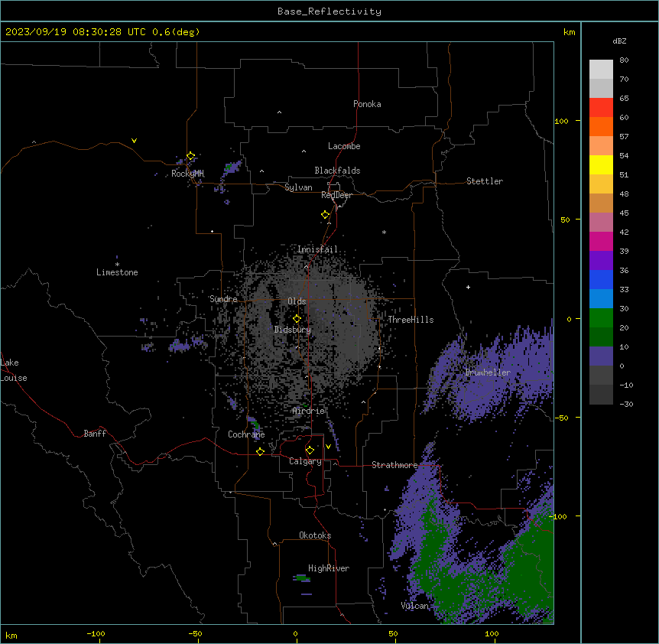
Task: Click the 100 tick label on right axis
Action: (x=561, y=121)
